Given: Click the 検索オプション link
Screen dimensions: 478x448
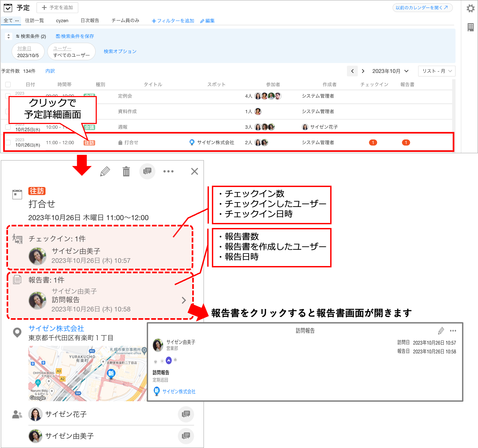Looking at the screenshot, I should [x=120, y=51].
